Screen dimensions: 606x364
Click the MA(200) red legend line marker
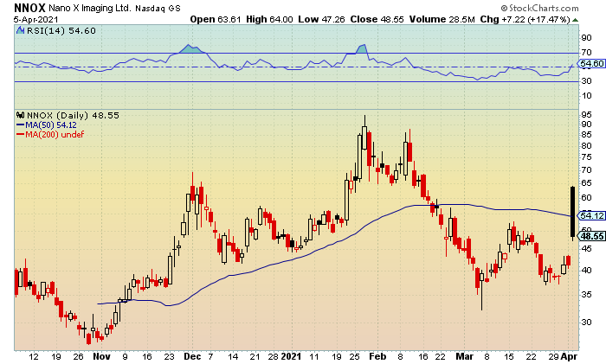click(x=20, y=134)
